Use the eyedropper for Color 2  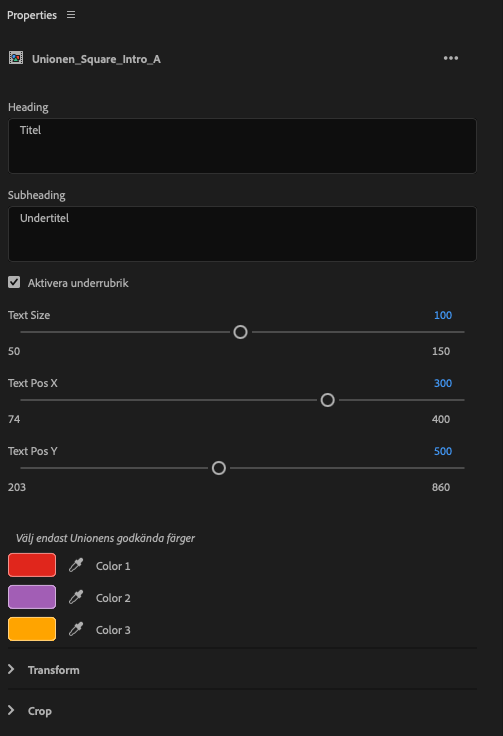(x=76, y=597)
